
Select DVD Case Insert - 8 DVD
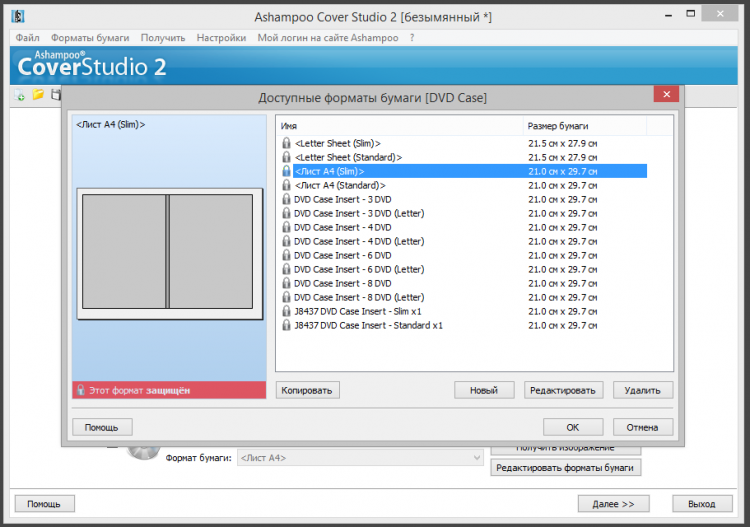click(x=342, y=283)
